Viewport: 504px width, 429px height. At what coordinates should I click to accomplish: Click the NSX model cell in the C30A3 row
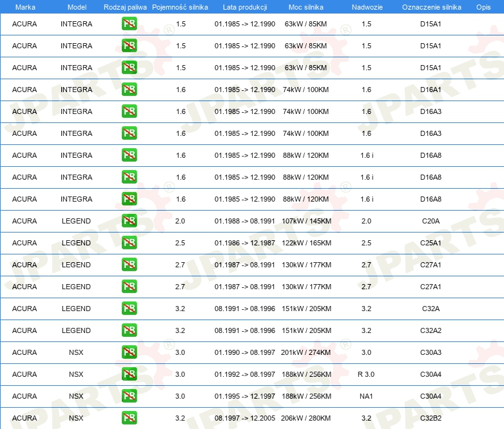coord(76,352)
